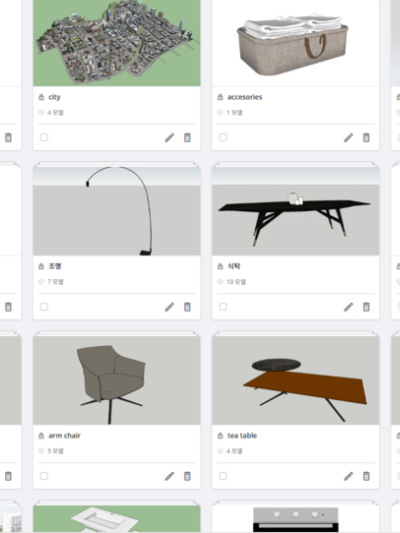The height and width of the screenshot is (533, 400).
Task: Tick the 식탁 collection checkbox
Action: click(223, 307)
